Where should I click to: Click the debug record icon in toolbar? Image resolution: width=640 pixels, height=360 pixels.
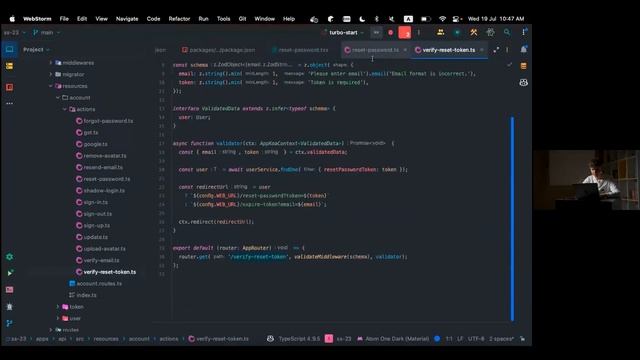[x=391, y=33]
